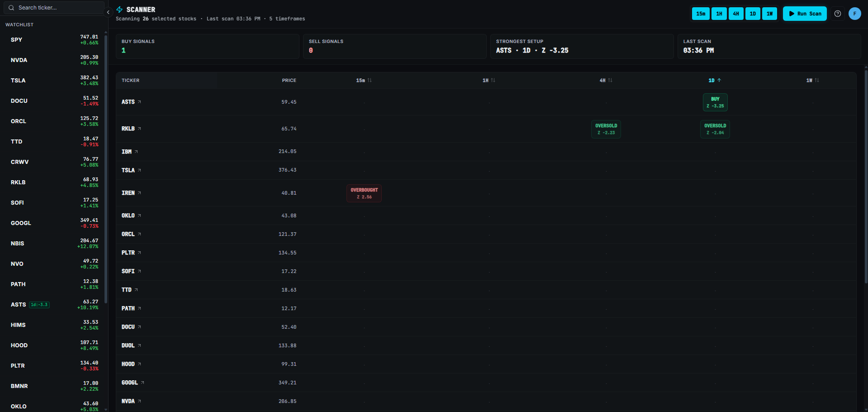Open external link icon next to GOOGL ticker
This screenshot has height=412, width=868.
point(142,383)
